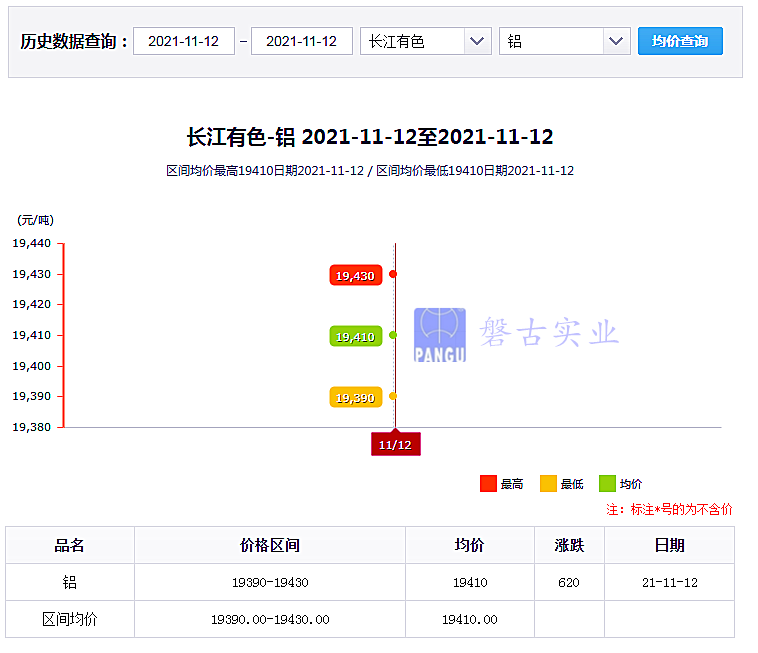Click the price range cell 19390-19430
The width and height of the screenshot is (758, 653).
[270, 582]
